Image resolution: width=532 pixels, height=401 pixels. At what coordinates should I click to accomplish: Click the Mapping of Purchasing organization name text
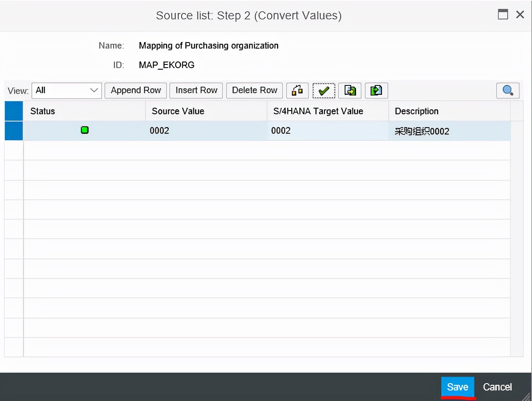(x=208, y=46)
